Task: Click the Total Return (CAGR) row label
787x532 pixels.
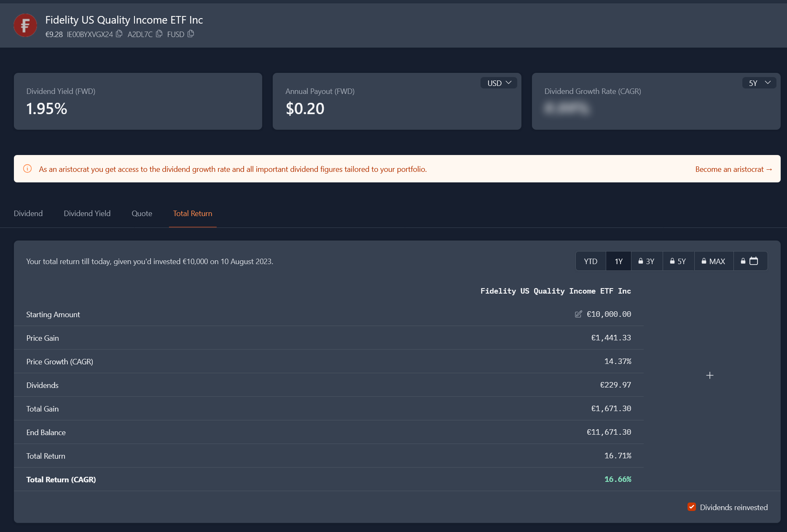Action: tap(61, 480)
